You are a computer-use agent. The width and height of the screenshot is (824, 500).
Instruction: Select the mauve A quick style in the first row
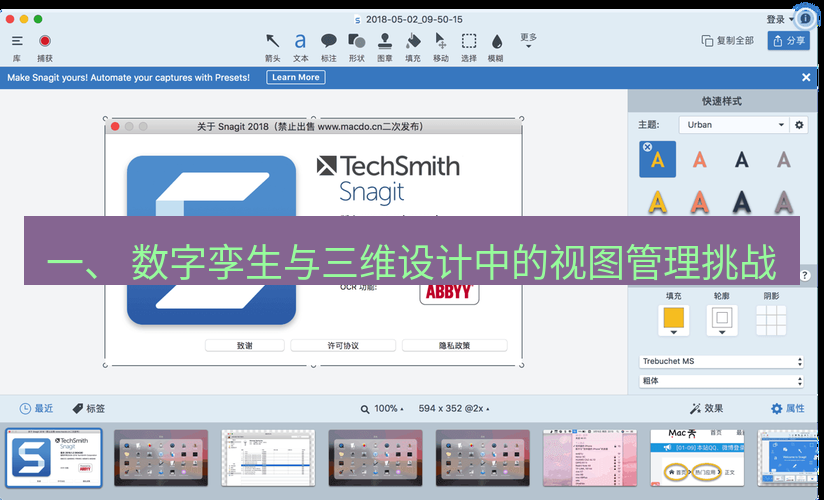(x=784, y=159)
